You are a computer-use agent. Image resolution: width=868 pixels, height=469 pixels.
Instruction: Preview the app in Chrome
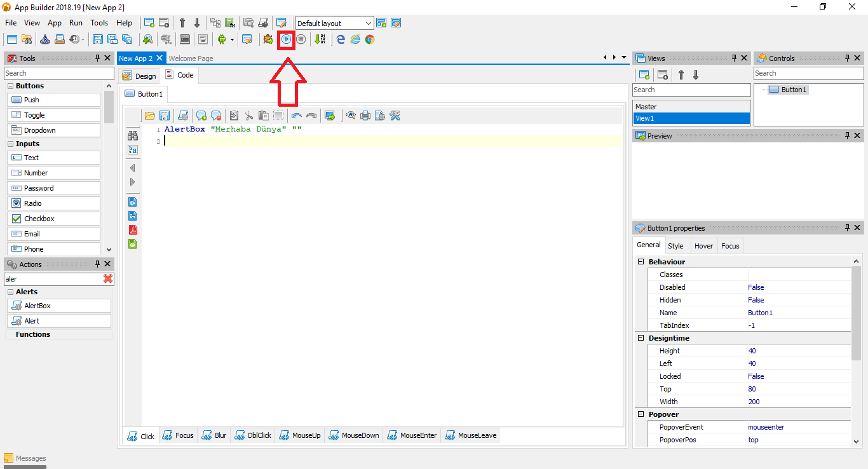pyautogui.click(x=370, y=39)
